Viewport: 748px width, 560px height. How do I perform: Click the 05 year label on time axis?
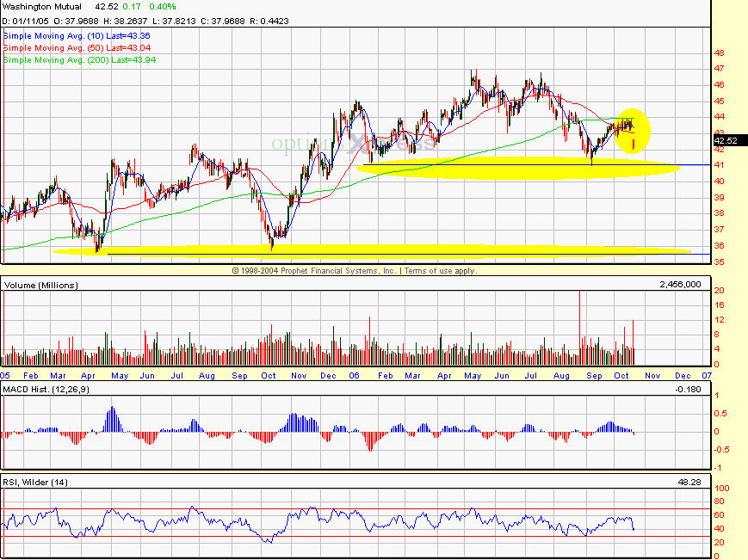(5, 376)
